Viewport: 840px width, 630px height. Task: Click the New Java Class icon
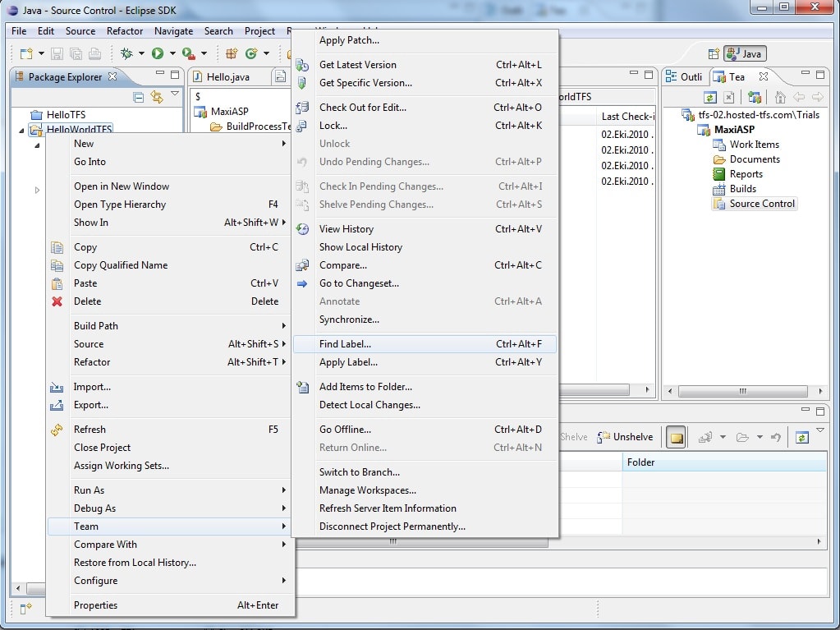[251, 53]
